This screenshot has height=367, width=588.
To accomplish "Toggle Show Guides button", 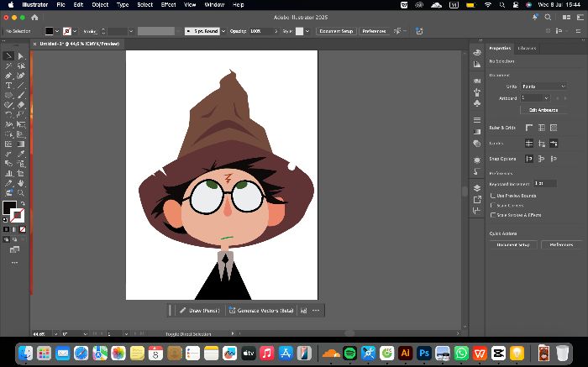I will tap(529, 144).
